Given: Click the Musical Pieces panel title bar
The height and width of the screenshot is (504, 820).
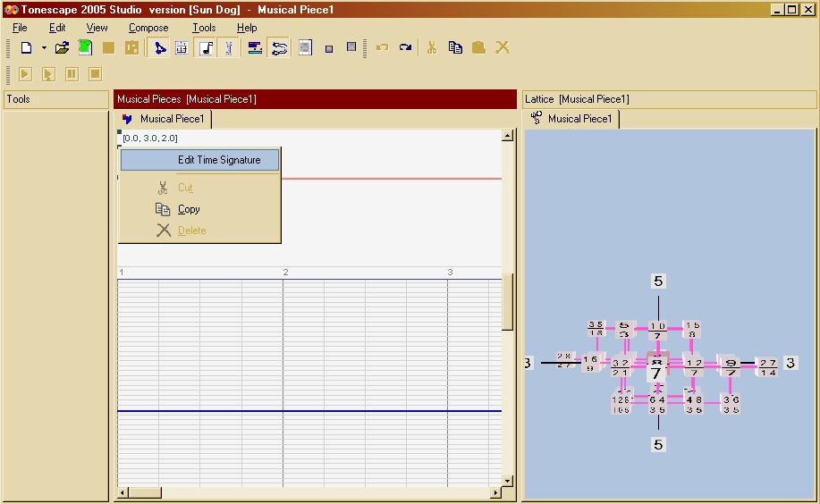Looking at the screenshot, I should coord(316,99).
